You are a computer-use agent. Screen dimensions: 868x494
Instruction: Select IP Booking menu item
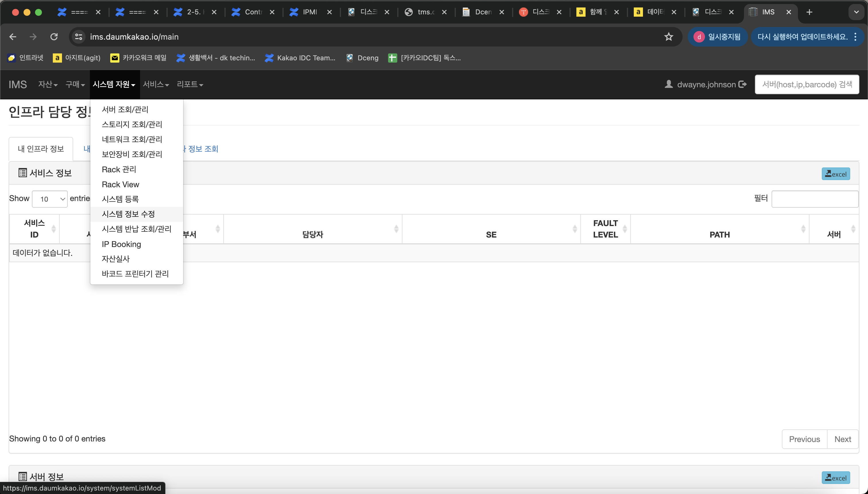(x=137, y=244)
